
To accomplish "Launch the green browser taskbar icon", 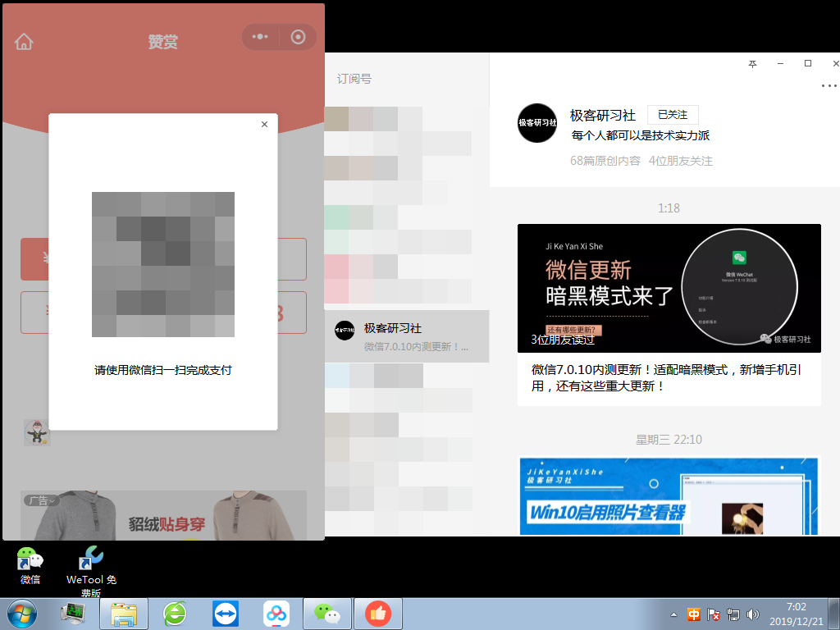I will 175,614.
